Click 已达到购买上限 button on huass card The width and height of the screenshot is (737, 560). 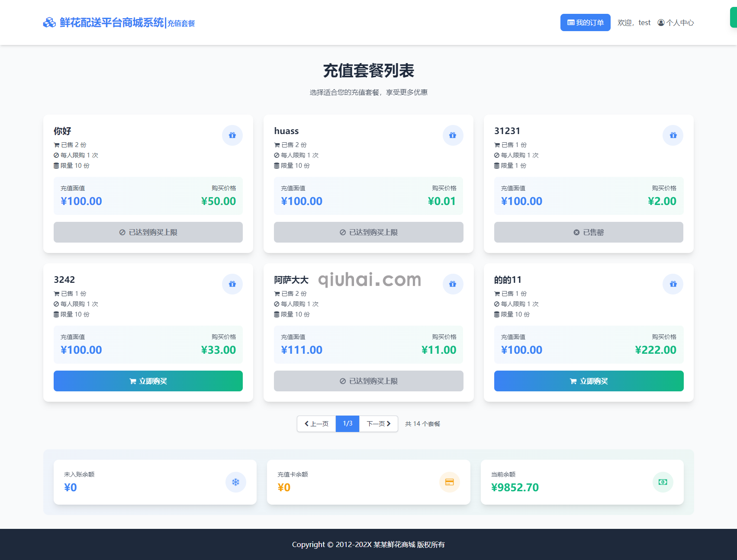368,232
